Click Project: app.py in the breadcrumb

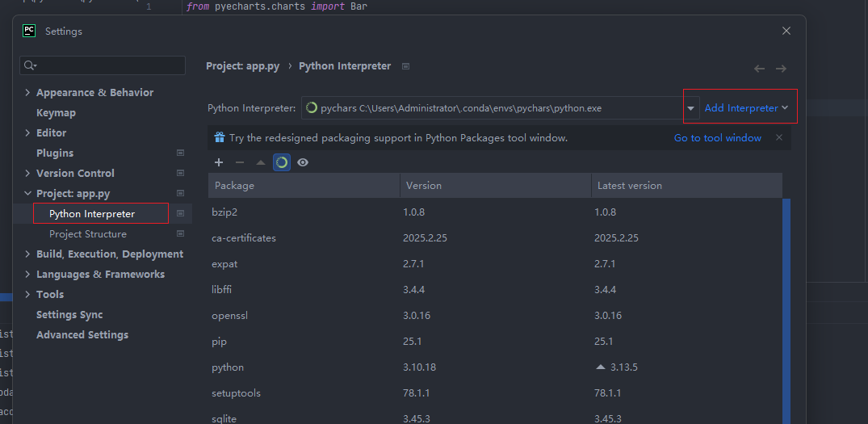pos(242,66)
